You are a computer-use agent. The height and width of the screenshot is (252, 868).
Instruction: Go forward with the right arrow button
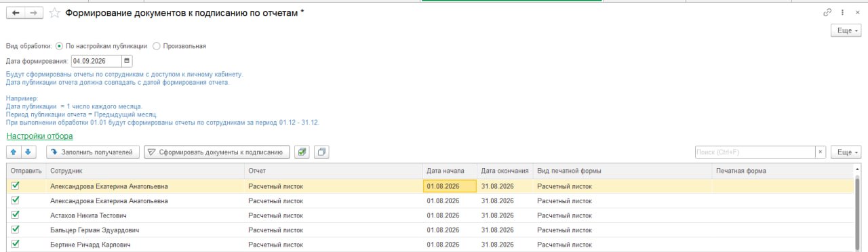pos(34,13)
